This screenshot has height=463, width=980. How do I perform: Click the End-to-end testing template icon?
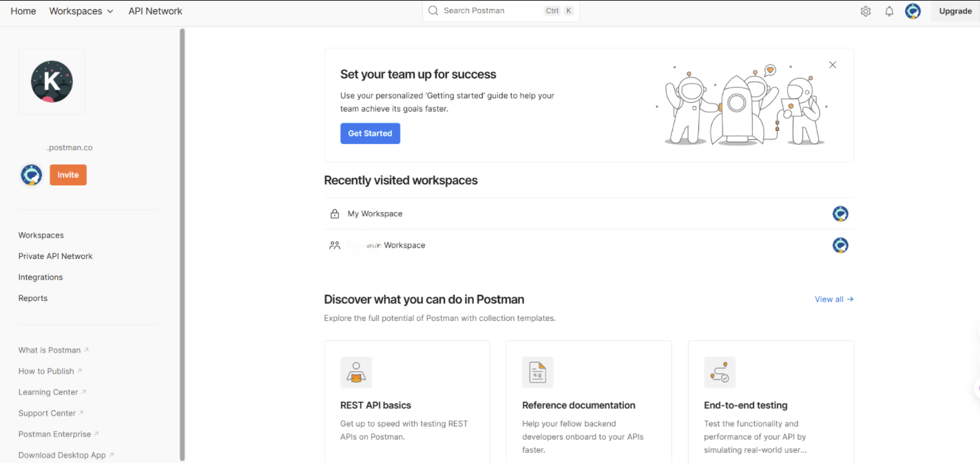tap(720, 372)
